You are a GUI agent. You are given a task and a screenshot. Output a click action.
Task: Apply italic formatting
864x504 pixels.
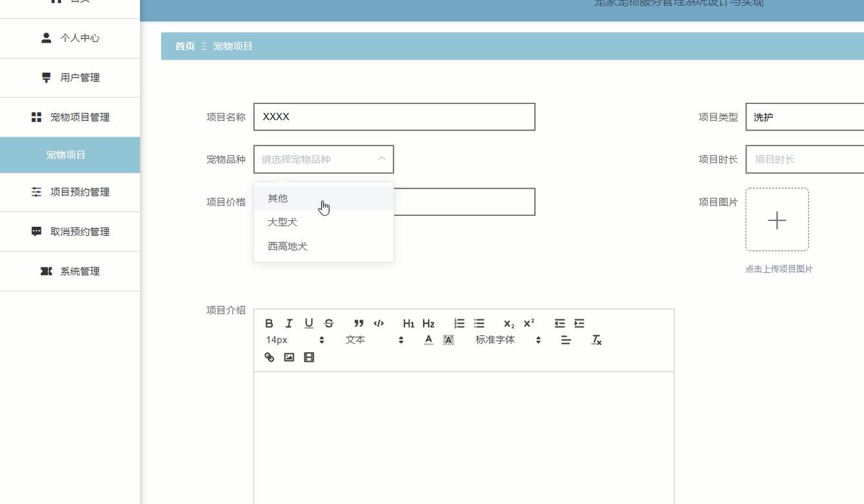(289, 323)
